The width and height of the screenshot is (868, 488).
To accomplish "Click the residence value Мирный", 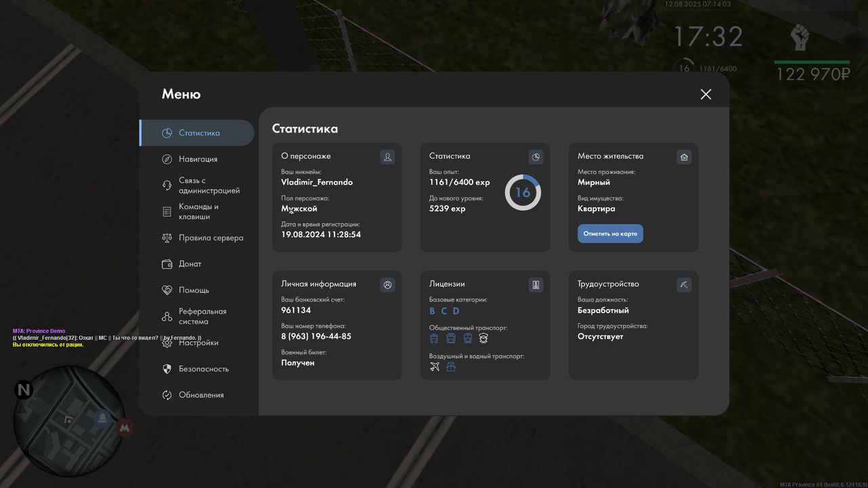I will click(594, 182).
